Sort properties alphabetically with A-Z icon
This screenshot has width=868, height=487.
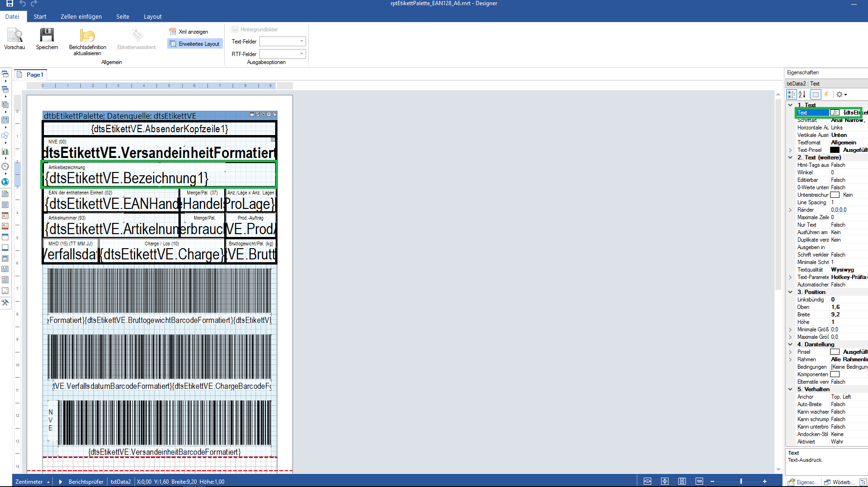[x=802, y=94]
